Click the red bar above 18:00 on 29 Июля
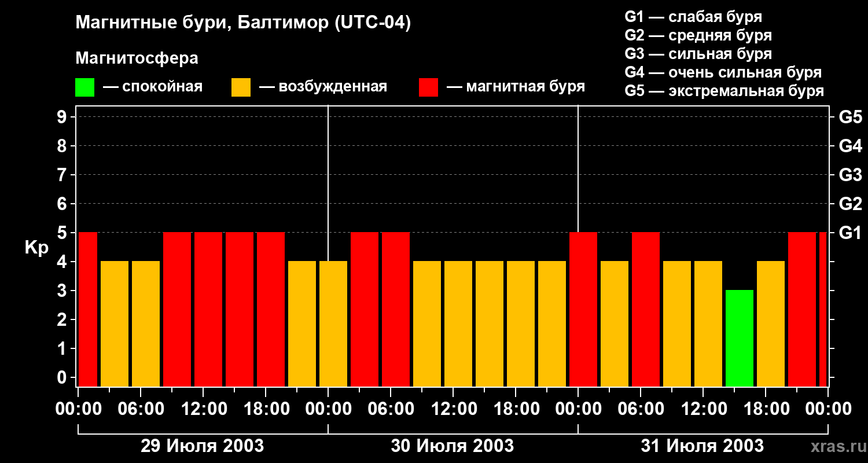This screenshot has height=463, width=868. click(271, 309)
